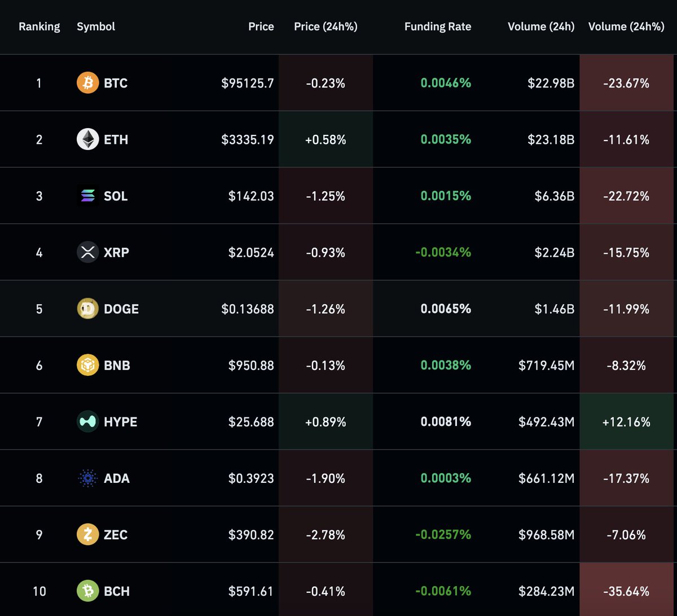This screenshot has height=616, width=677.
Task: Click BCH's -35.64% volume change cell
Action: (x=627, y=591)
